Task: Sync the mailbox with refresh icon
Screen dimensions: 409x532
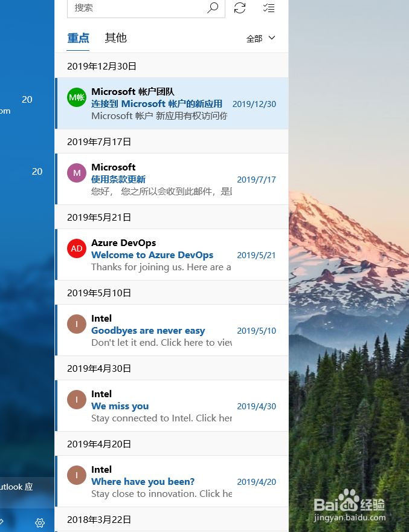Action: [240, 8]
